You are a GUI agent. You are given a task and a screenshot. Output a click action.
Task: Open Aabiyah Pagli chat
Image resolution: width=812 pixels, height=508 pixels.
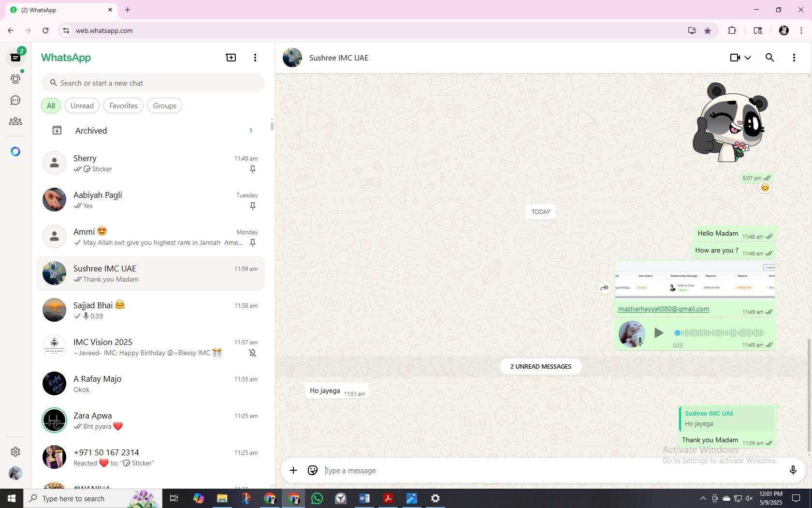151,200
